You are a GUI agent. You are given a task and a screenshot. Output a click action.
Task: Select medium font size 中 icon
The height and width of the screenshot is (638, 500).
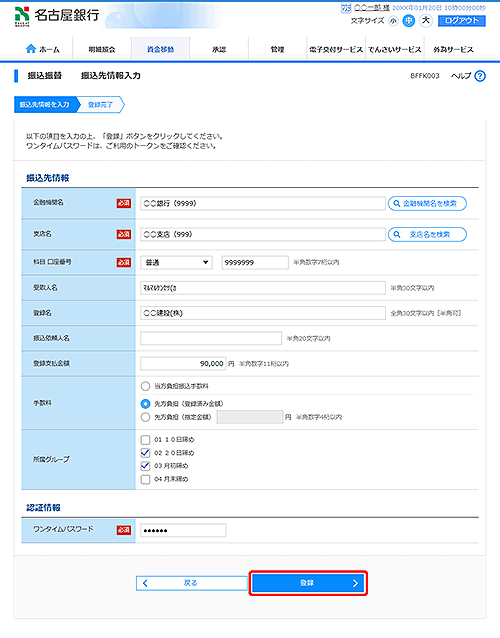[x=409, y=21]
